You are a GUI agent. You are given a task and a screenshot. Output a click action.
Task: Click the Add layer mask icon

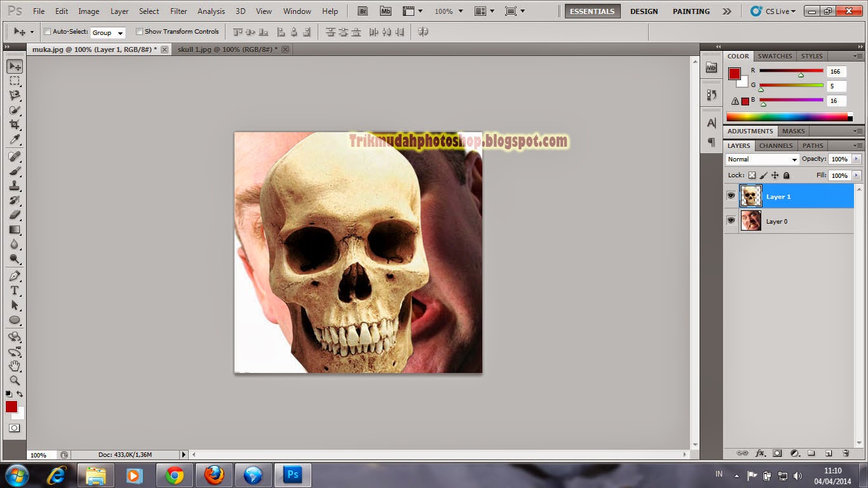[x=777, y=453]
